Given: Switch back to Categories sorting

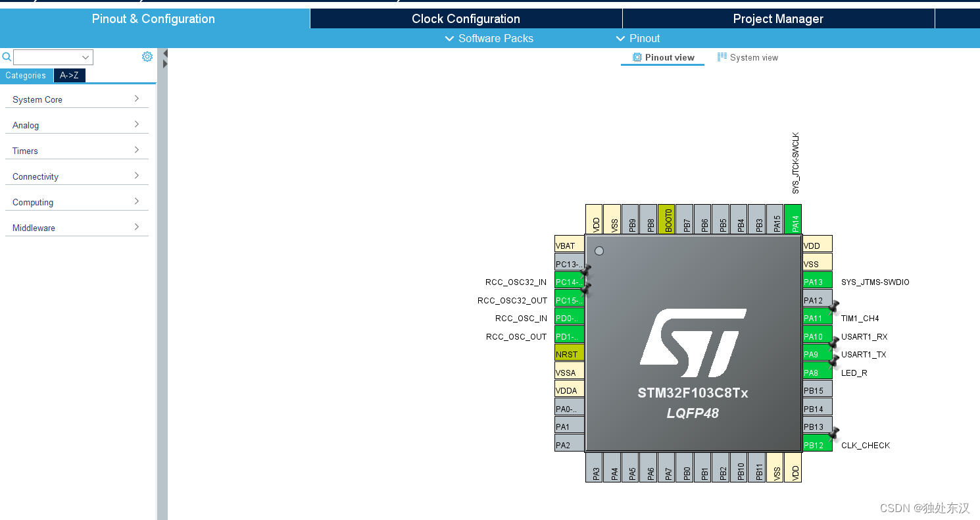Looking at the screenshot, I should coord(26,75).
